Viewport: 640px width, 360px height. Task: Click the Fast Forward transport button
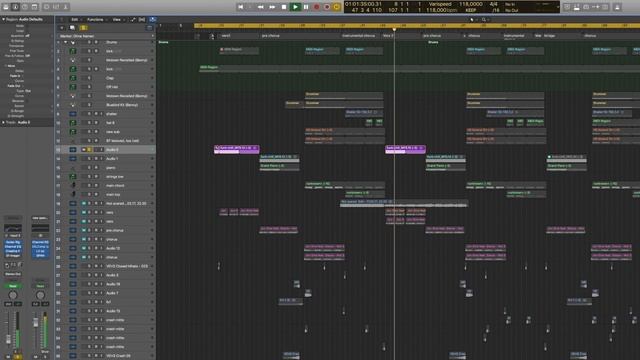[x=272, y=7]
